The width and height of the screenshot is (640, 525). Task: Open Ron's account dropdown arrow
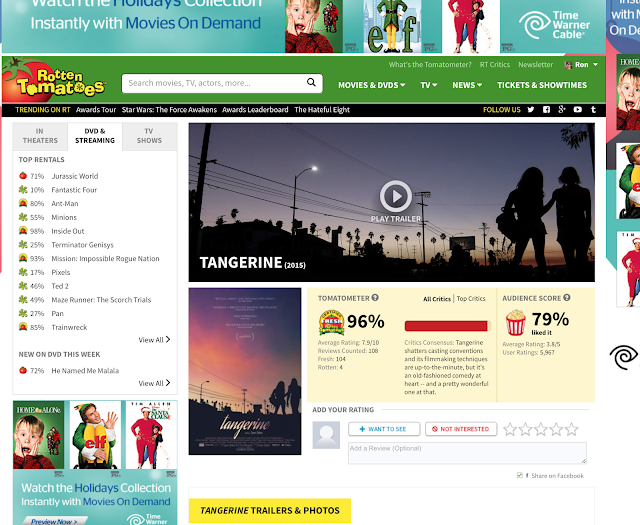tap(596, 65)
